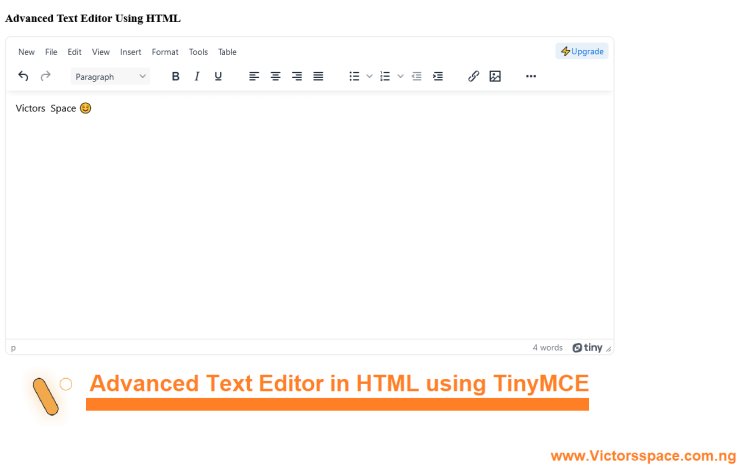Undo the last edit

[23, 76]
